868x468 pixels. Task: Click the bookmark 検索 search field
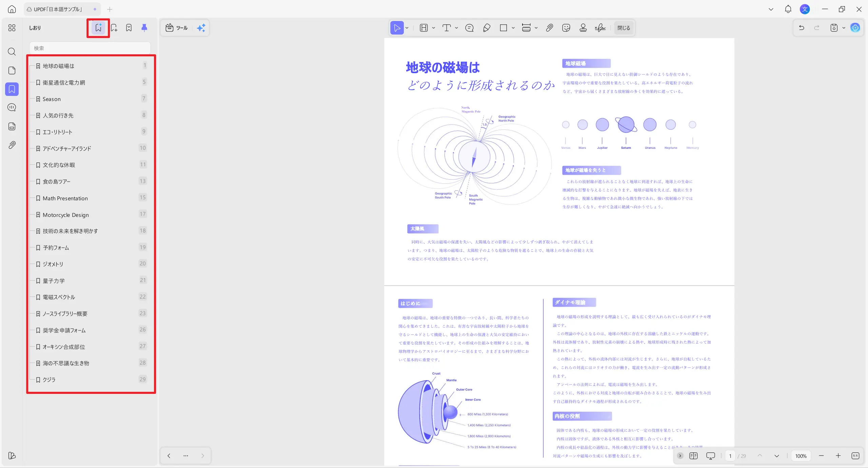point(90,48)
